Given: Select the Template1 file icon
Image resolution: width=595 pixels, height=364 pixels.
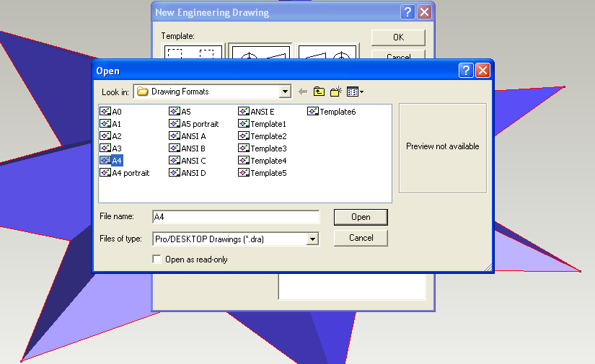Looking at the screenshot, I should 244,123.
